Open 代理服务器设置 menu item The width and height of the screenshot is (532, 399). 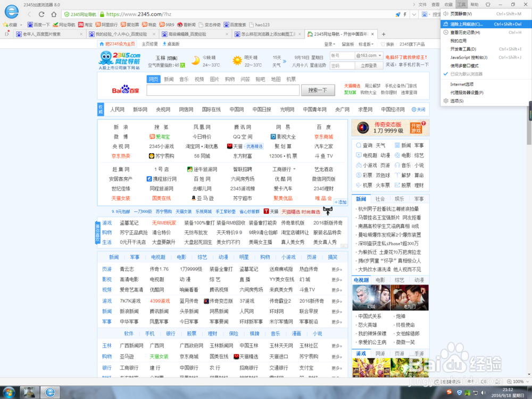click(x=486, y=93)
